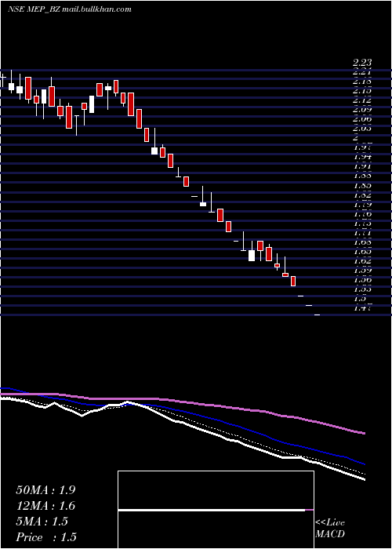Click inside the MACD indicator box

(216, 510)
